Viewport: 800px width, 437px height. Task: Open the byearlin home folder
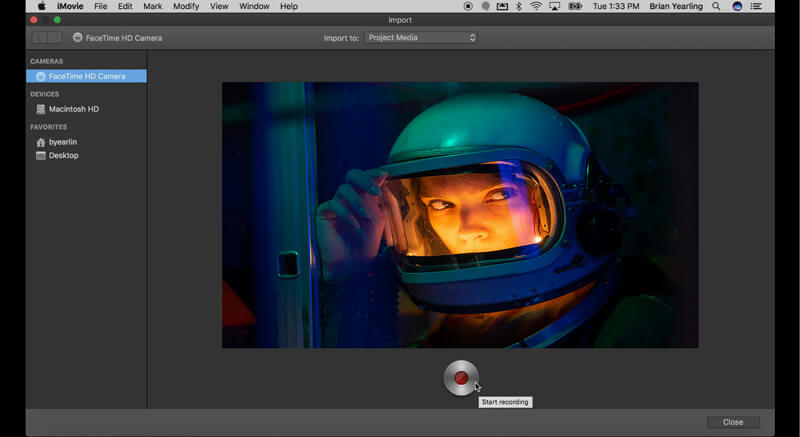[63, 142]
